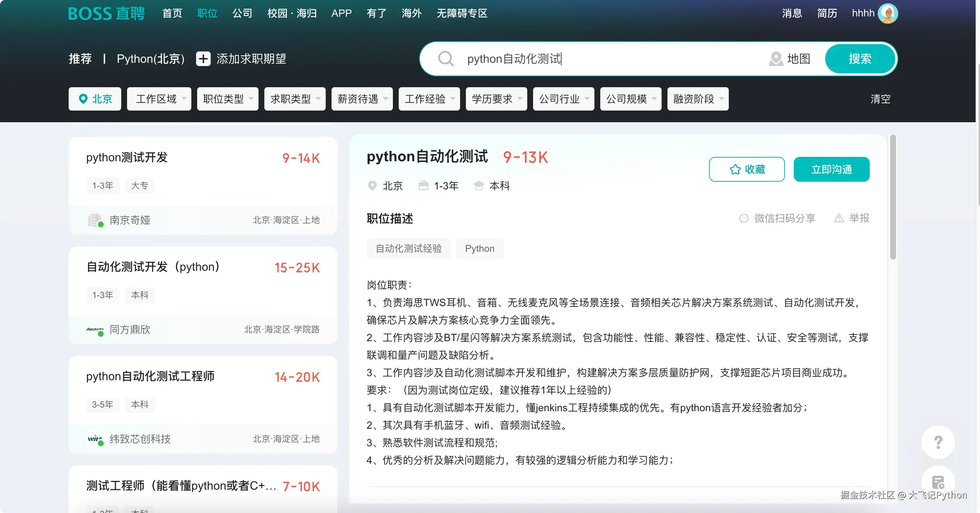980x513 pixels.
Task: Click the job detail panel scrollbar
Action: [x=893, y=197]
